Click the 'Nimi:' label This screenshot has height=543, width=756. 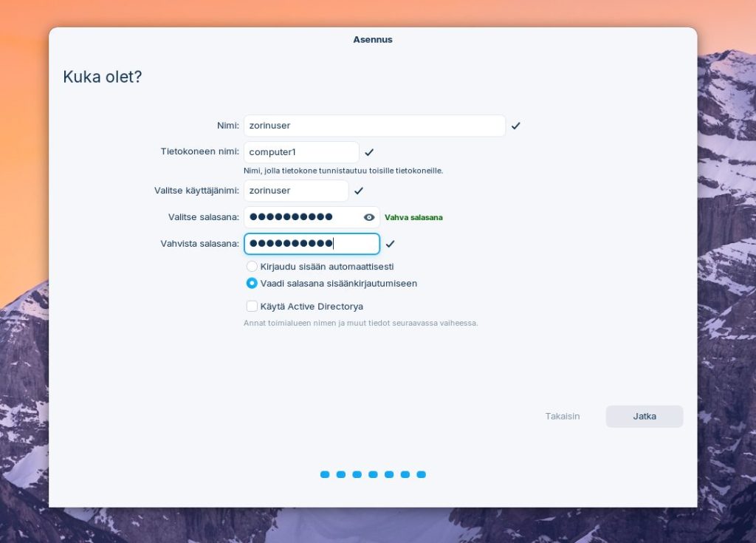tap(228, 126)
